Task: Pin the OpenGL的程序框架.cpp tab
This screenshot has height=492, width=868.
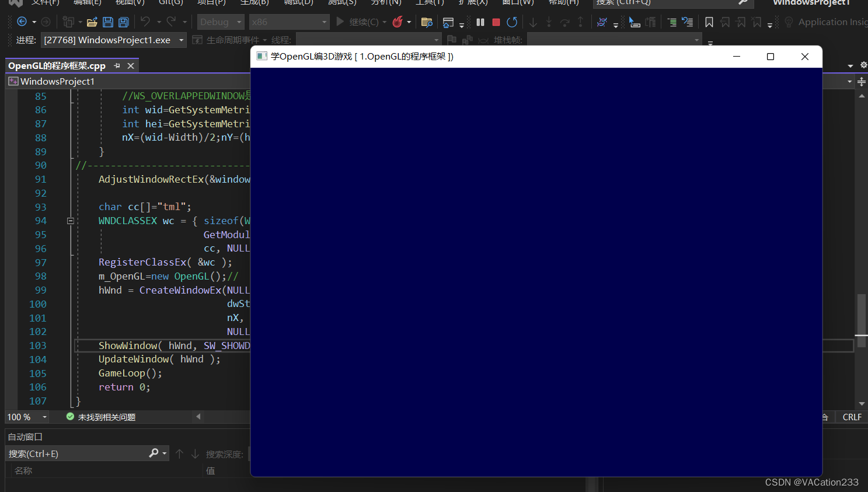Action: [x=117, y=66]
